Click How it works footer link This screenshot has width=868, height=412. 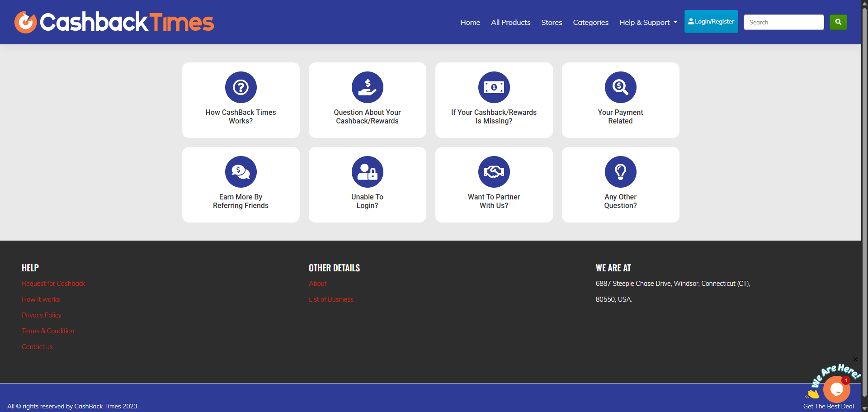click(x=41, y=299)
